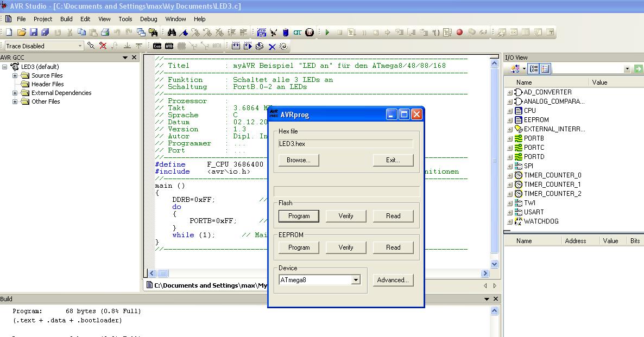Open the Tools menu
This screenshot has width=644, height=337.
pyautogui.click(x=125, y=19)
